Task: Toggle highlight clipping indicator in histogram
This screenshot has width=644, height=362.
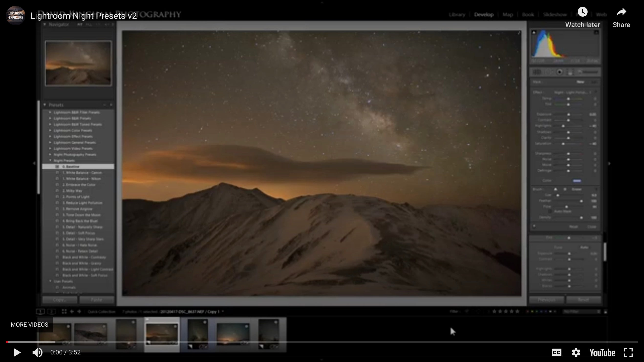Action: (x=596, y=32)
